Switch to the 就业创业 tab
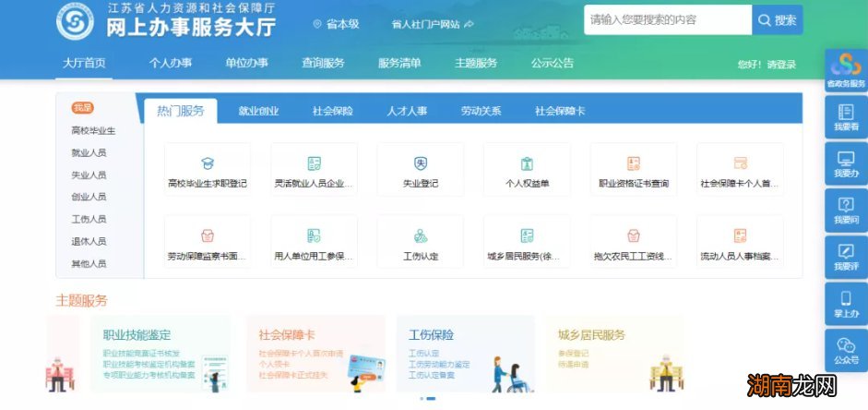The width and height of the screenshot is (868, 410). point(258,111)
